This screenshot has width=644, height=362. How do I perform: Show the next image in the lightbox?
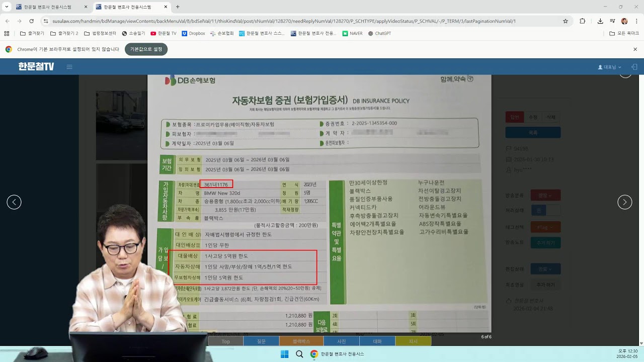click(x=625, y=202)
